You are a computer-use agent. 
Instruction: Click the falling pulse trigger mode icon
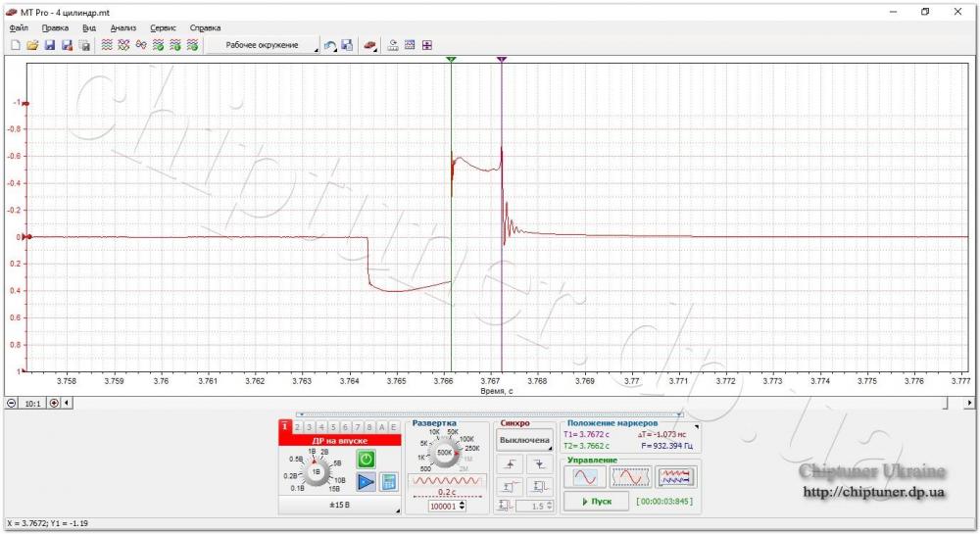click(539, 486)
